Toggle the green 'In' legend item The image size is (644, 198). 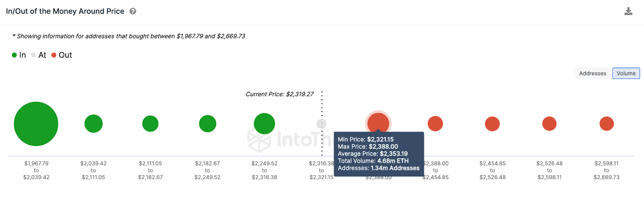[x=19, y=55]
